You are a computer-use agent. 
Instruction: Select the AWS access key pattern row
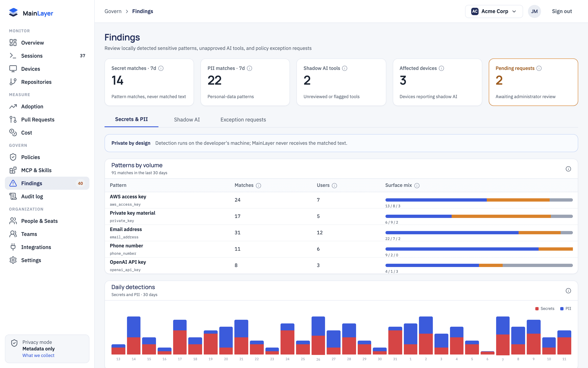341,200
